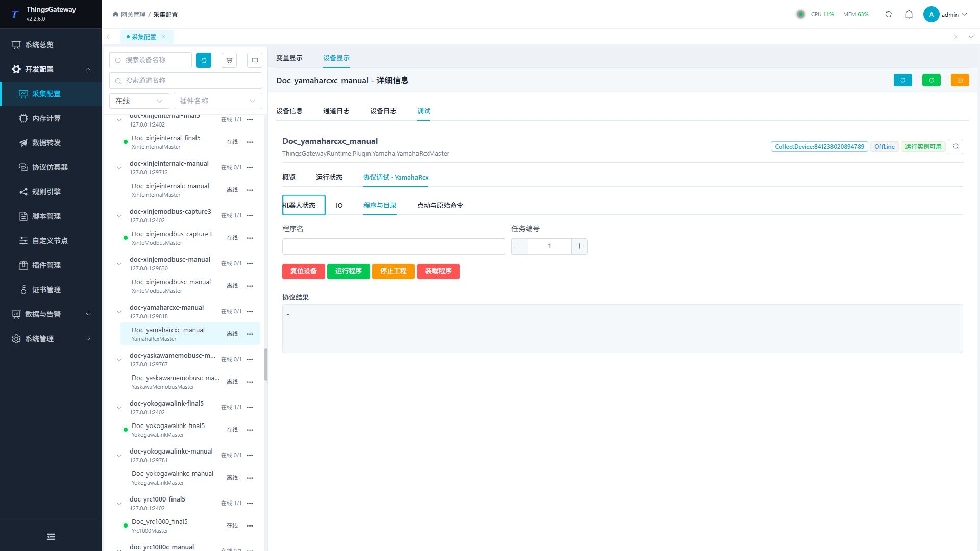Expand the 系统管理 menu group
This screenshot has width=980, height=551.
click(88, 339)
